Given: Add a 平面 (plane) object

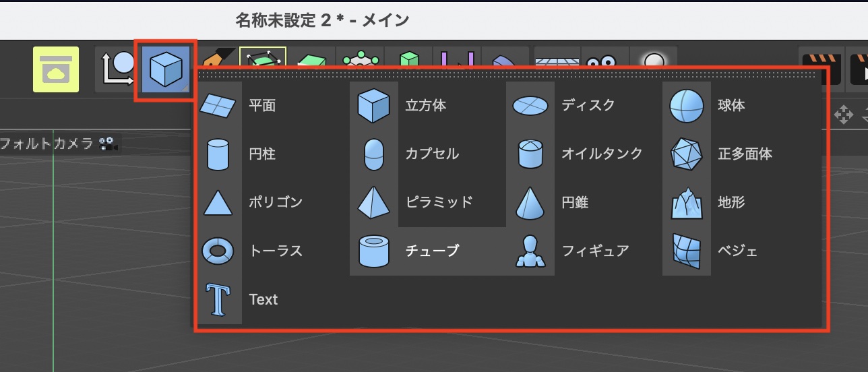Looking at the screenshot, I should coord(261,106).
